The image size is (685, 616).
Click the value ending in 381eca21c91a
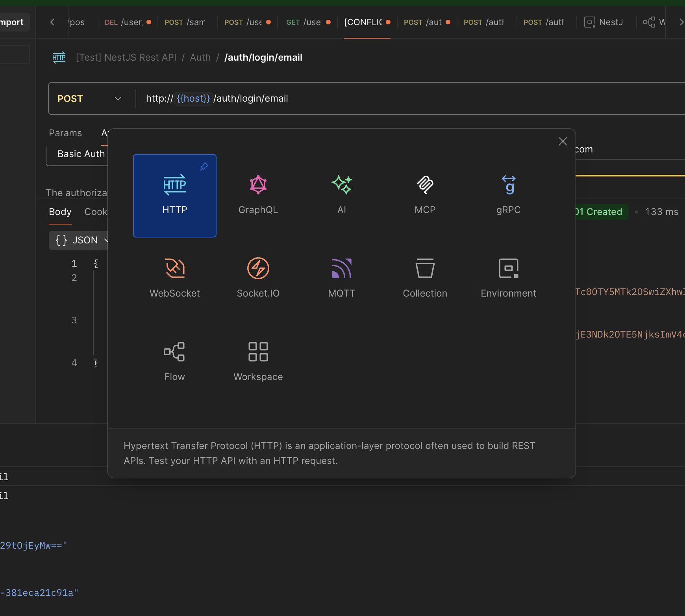pos(39,593)
